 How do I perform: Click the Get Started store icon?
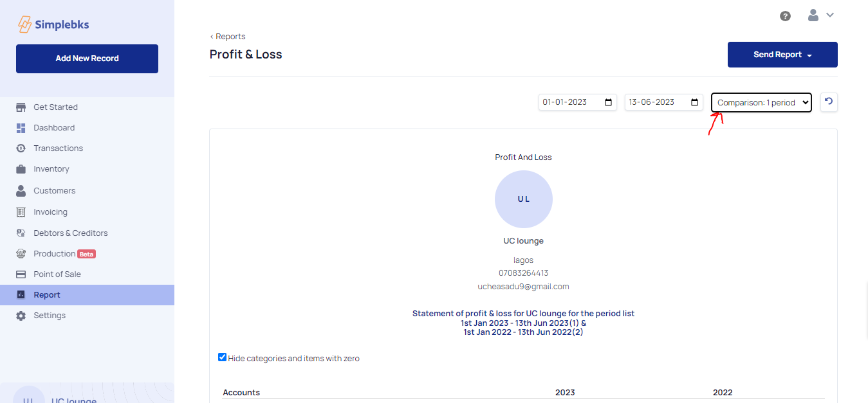[x=21, y=107]
